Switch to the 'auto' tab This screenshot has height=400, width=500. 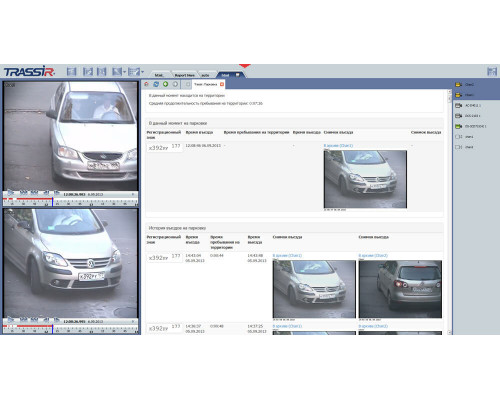(x=205, y=75)
